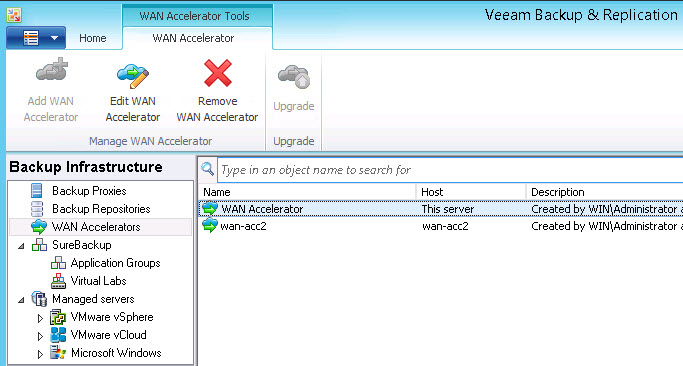Click the VMware vCloud icon
The width and height of the screenshot is (683, 366).
[58, 335]
